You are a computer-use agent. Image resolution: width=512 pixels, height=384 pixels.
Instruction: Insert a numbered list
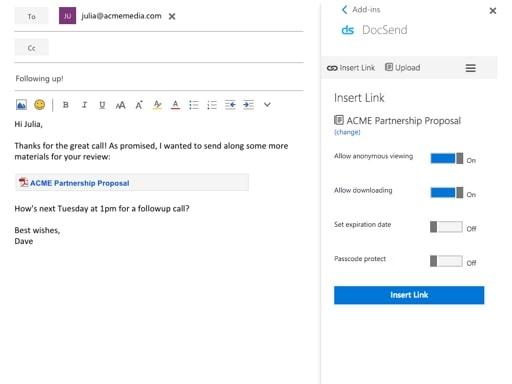[x=212, y=105]
